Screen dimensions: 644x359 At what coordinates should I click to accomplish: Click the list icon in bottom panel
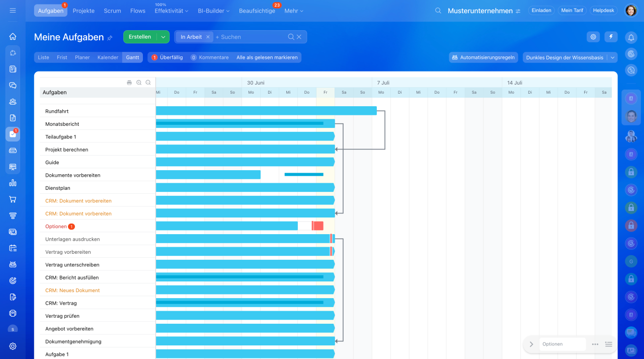[x=608, y=344]
